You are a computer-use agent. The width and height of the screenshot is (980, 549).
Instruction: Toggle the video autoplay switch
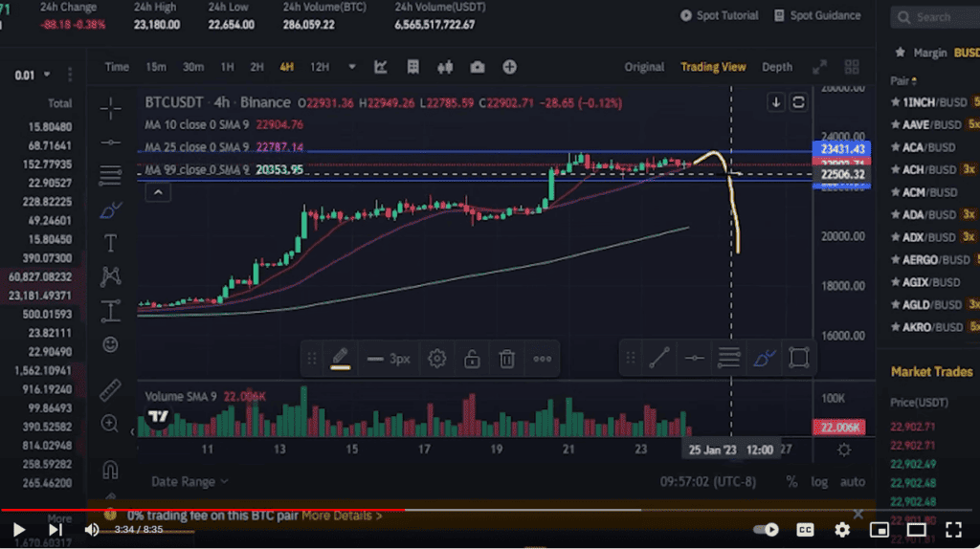pyautogui.click(x=766, y=530)
